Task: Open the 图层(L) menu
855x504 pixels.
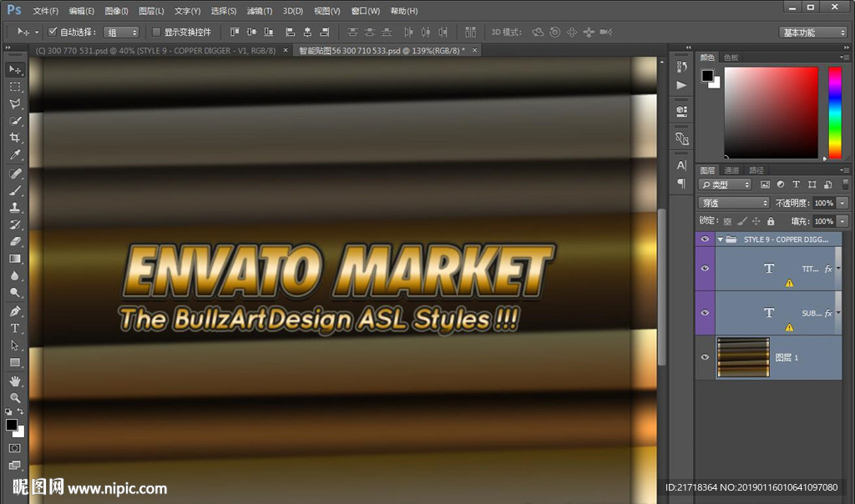Action: tap(151, 11)
